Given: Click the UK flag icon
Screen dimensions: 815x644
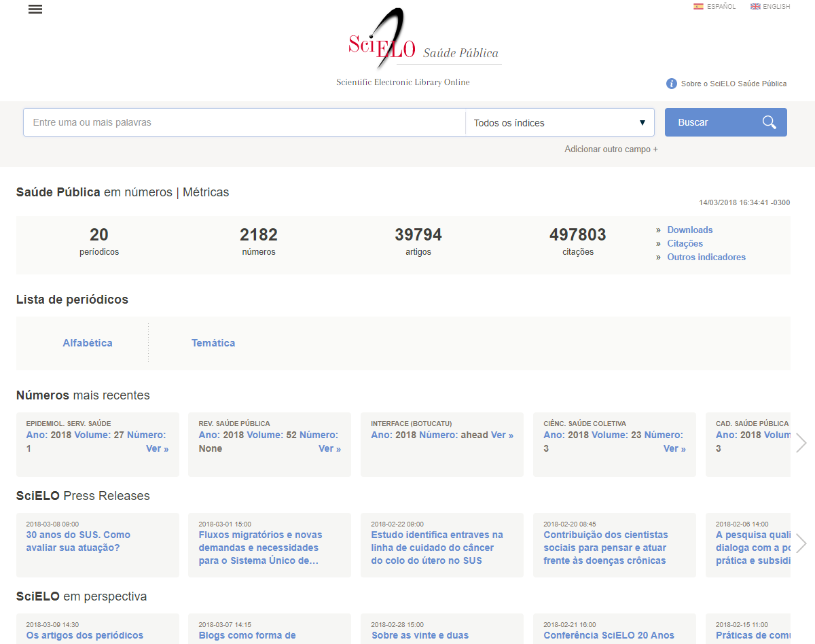Looking at the screenshot, I should click(755, 7).
